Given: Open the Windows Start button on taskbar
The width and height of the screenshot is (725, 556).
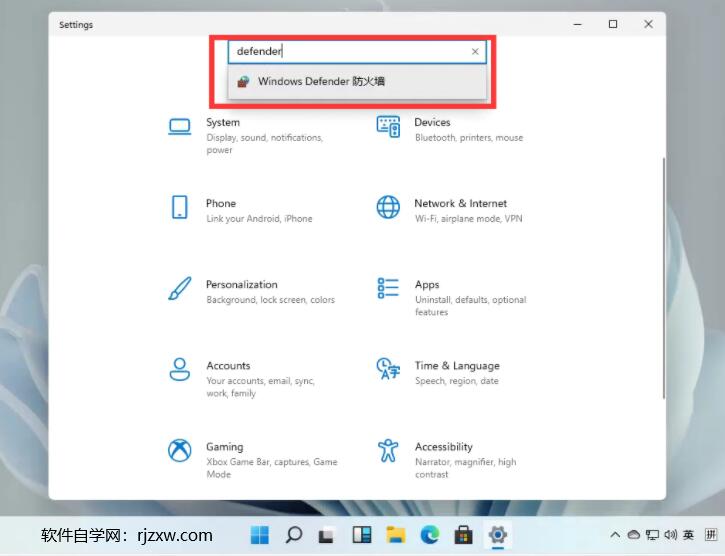Looking at the screenshot, I should point(259,535).
